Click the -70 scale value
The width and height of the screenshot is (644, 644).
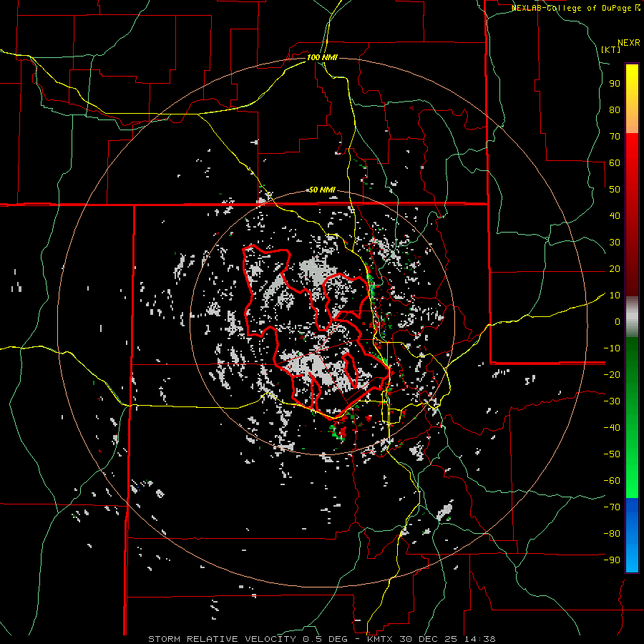coord(612,507)
